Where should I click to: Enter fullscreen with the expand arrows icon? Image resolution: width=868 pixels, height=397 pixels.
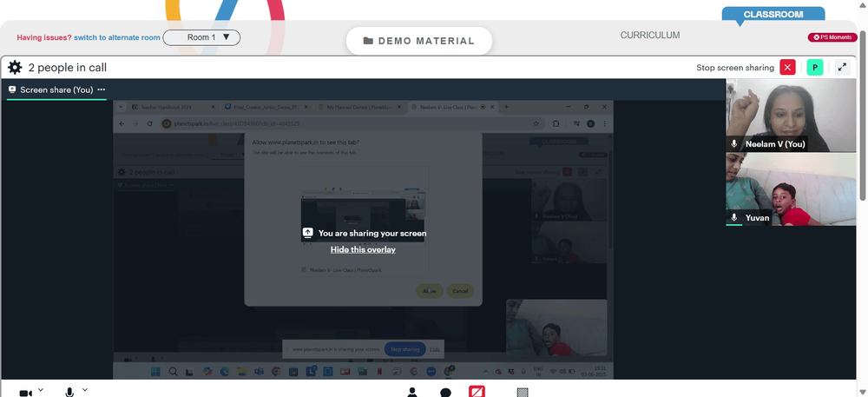pos(842,68)
